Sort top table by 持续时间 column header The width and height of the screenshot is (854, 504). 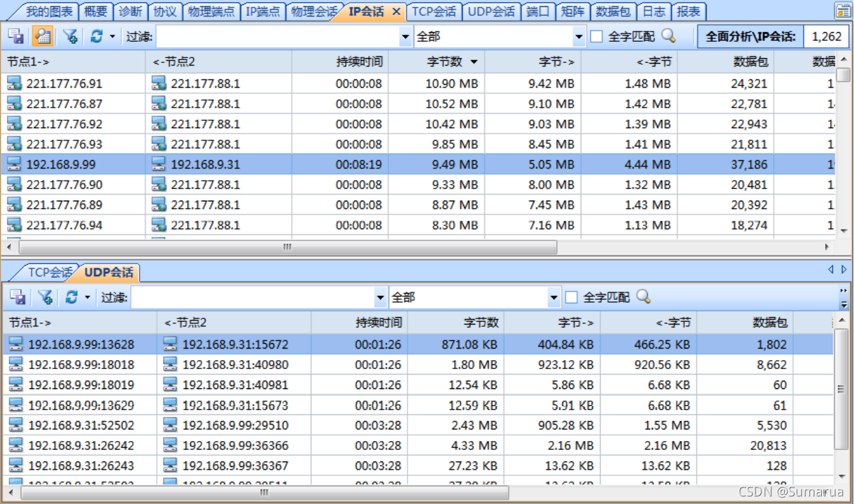(x=340, y=62)
